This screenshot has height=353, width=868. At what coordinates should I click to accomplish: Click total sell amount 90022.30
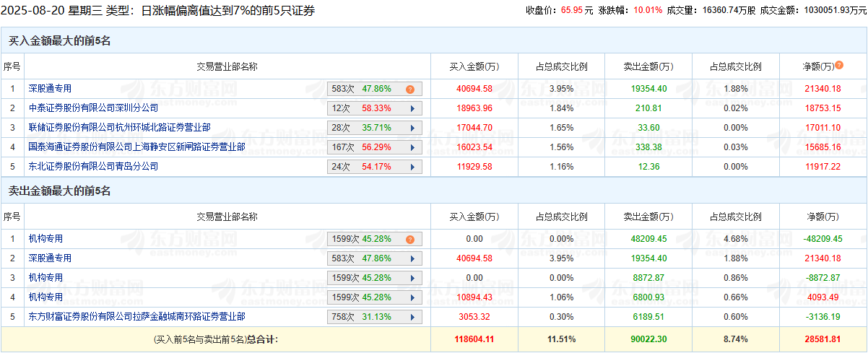point(648,338)
